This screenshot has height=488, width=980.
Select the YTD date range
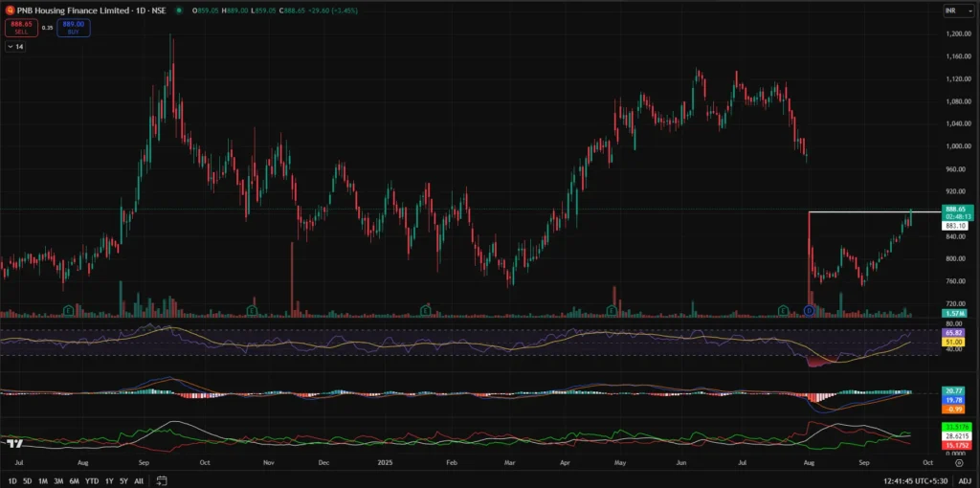click(x=91, y=480)
